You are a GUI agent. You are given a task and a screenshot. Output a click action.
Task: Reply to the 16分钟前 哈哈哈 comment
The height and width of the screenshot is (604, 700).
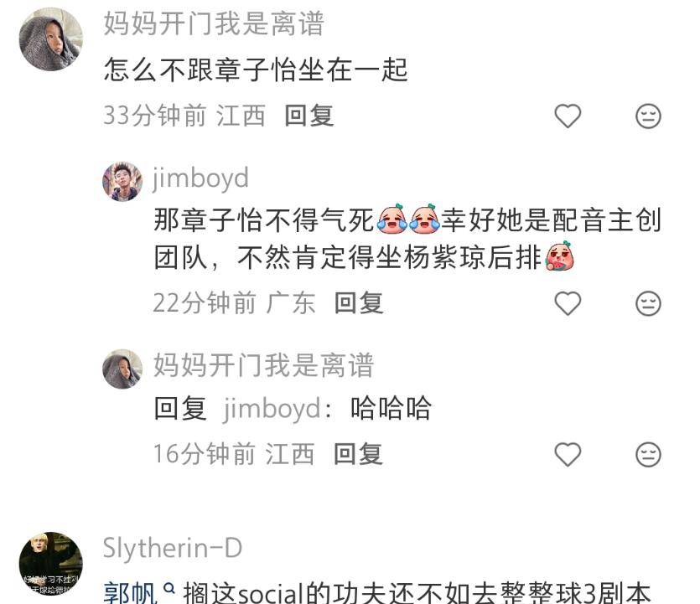click(x=359, y=454)
